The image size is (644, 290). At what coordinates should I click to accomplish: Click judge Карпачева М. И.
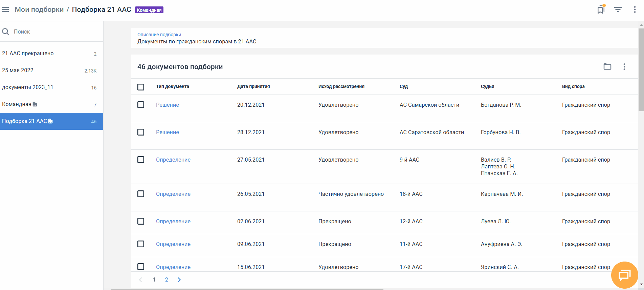tap(502, 194)
